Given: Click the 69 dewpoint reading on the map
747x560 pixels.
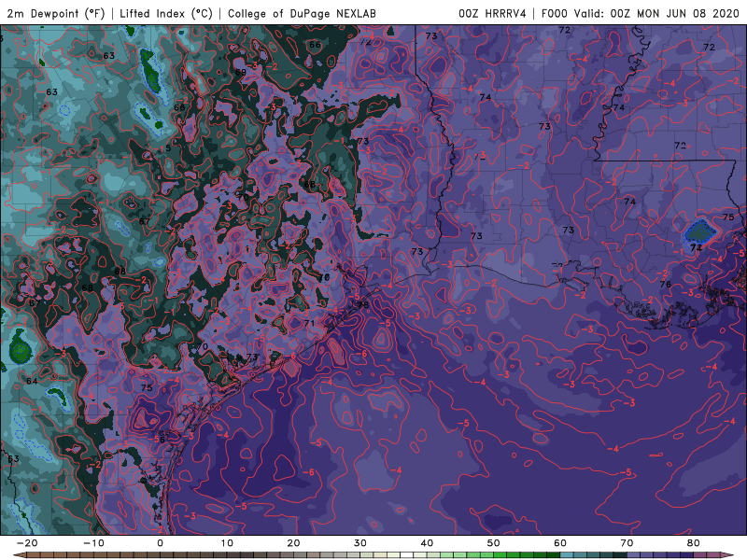Looking at the screenshot, I should (x=241, y=73).
